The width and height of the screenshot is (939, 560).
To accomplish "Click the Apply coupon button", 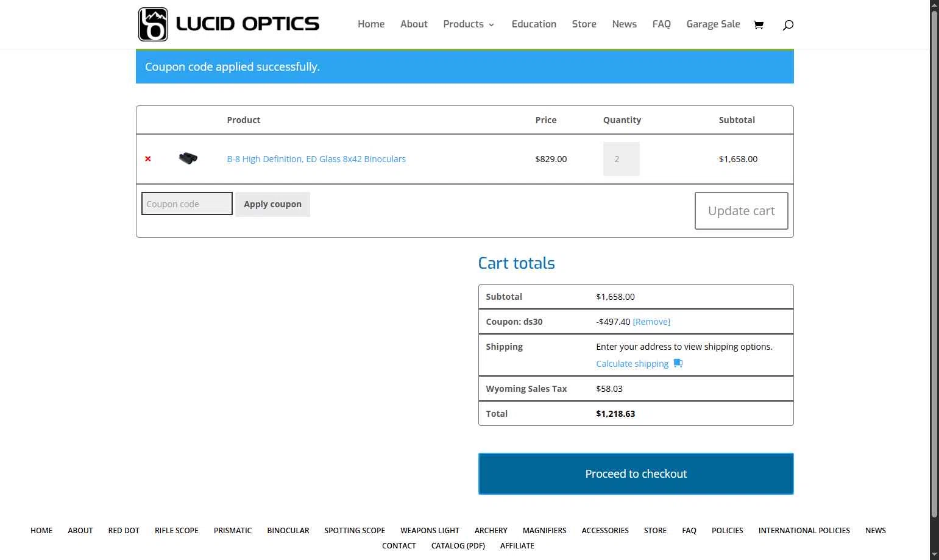I will (272, 204).
